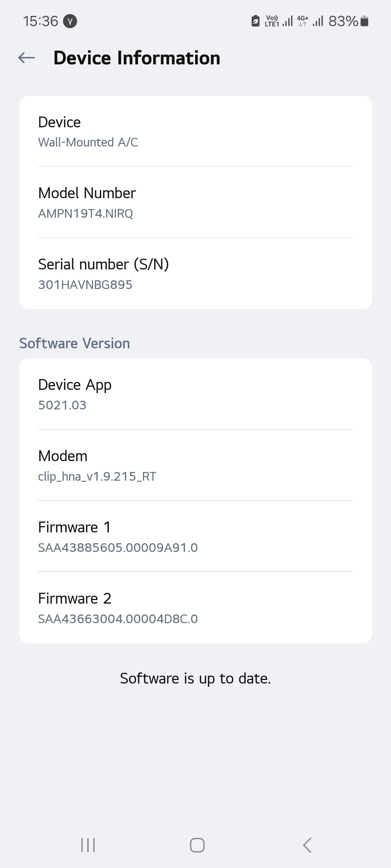Tap the Modem version row
The height and width of the screenshot is (868, 391).
(195, 465)
